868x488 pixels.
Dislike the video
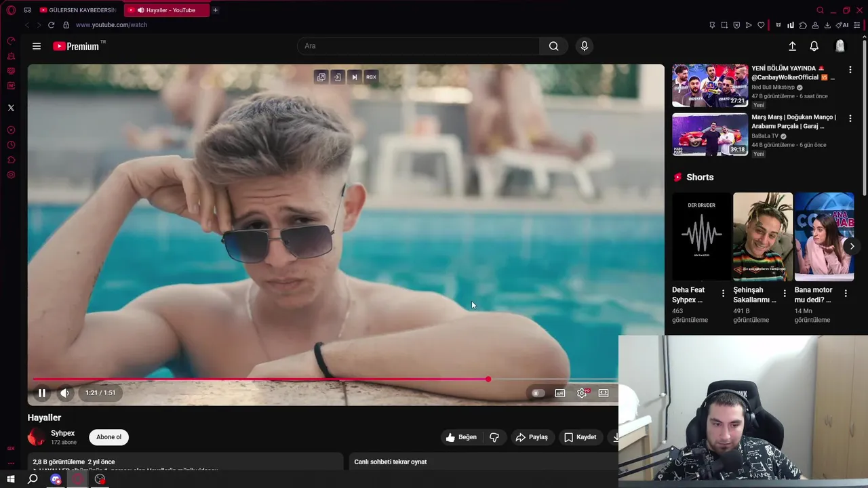pos(494,437)
